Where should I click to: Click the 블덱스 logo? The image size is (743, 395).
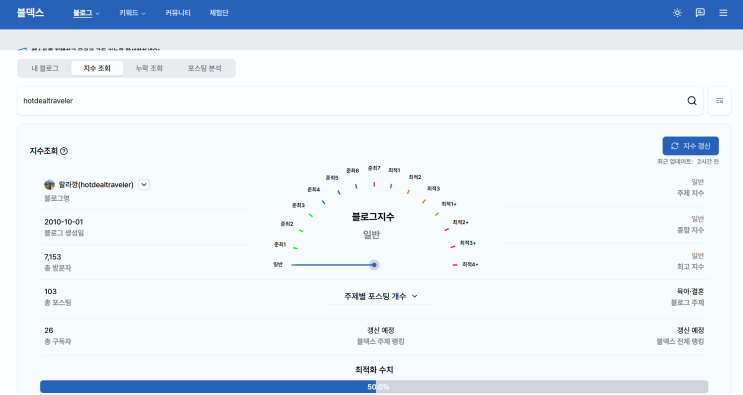coord(30,13)
